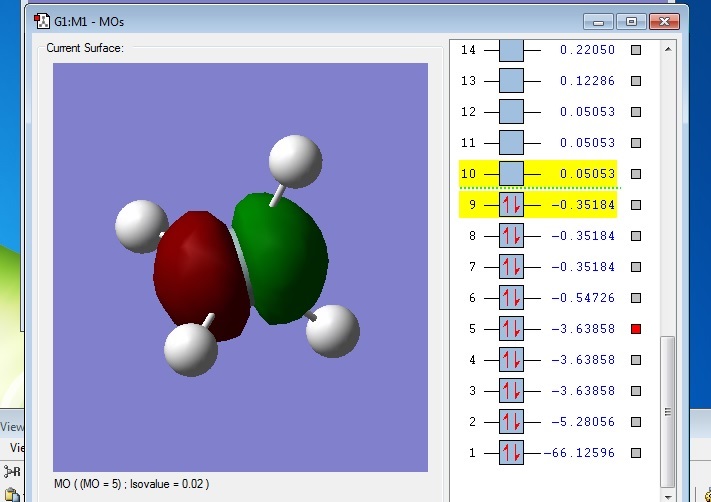Click the energy value -66.12596 of orbital 1

(579, 453)
